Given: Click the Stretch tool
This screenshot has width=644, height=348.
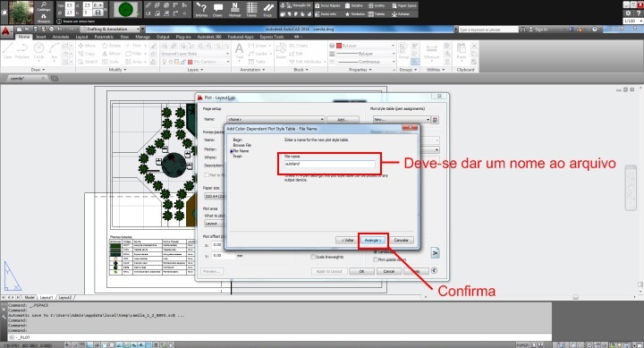Looking at the screenshot, I should point(88,62).
